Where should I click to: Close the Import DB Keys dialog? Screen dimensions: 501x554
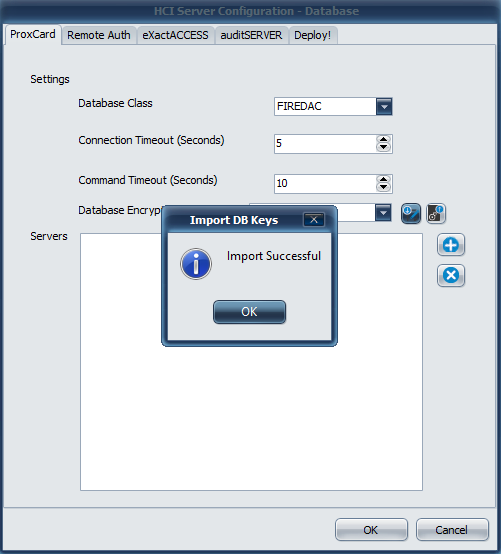(x=314, y=220)
